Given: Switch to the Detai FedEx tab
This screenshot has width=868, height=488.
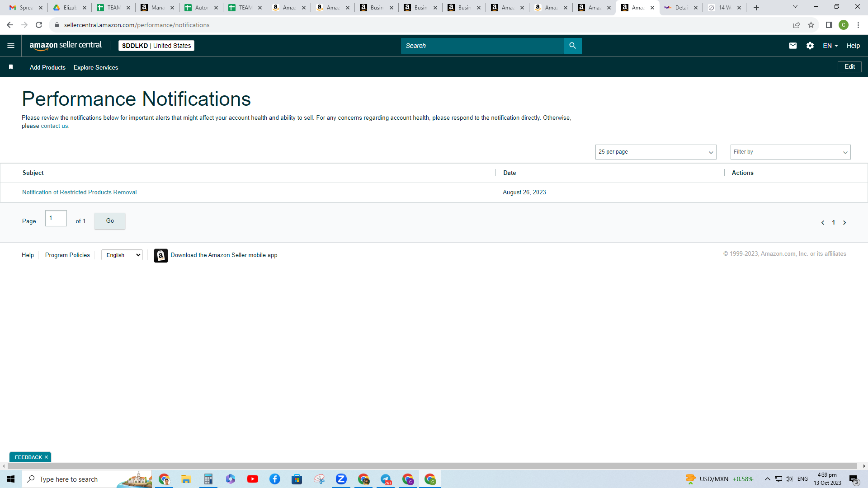Looking at the screenshot, I should pos(681,8).
